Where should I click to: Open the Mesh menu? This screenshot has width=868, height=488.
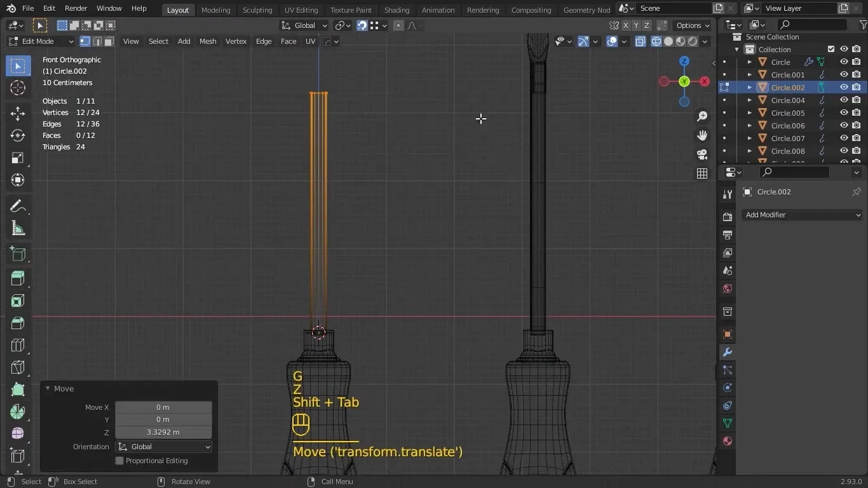point(208,41)
